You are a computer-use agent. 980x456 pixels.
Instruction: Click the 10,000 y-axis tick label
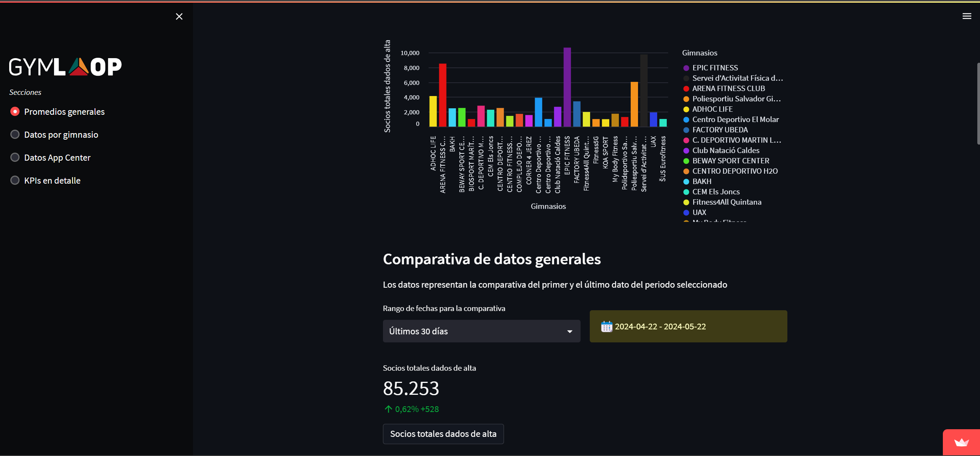tap(410, 53)
